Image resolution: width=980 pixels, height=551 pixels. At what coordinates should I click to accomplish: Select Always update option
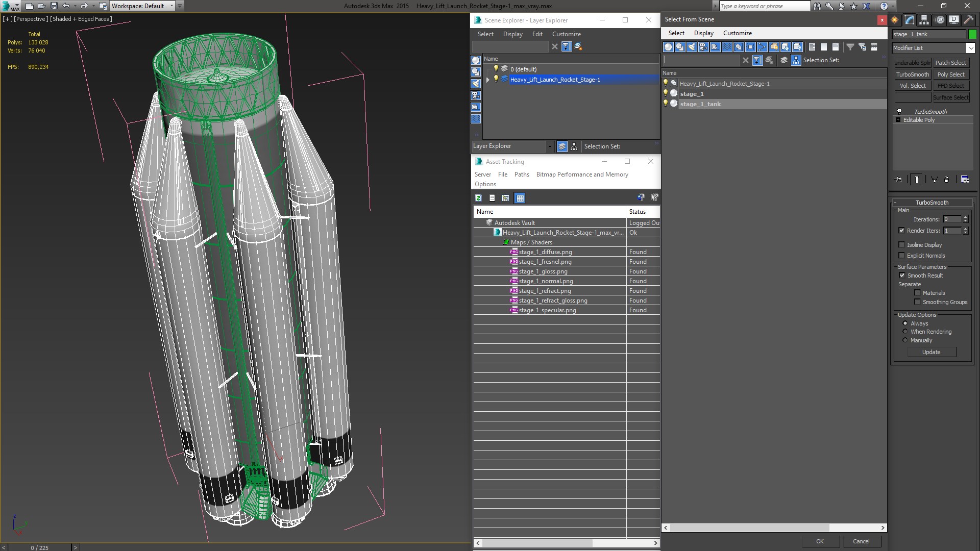(x=905, y=323)
